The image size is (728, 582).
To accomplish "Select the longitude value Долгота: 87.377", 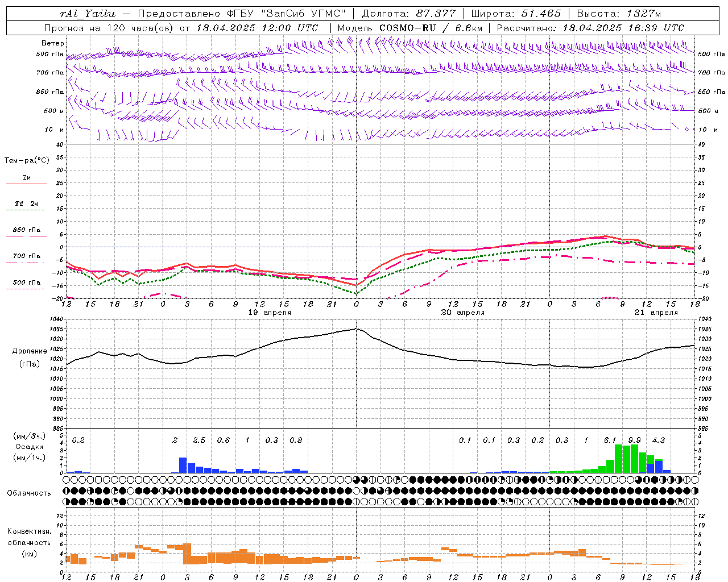I will pyautogui.click(x=408, y=14).
